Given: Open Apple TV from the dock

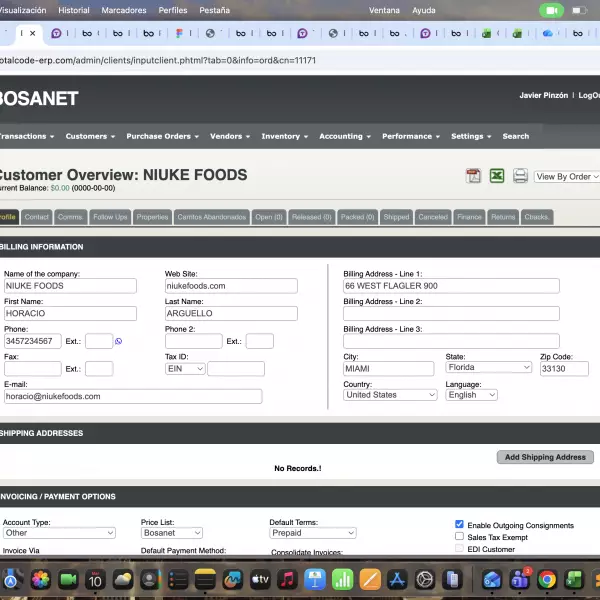Looking at the screenshot, I should [260, 580].
